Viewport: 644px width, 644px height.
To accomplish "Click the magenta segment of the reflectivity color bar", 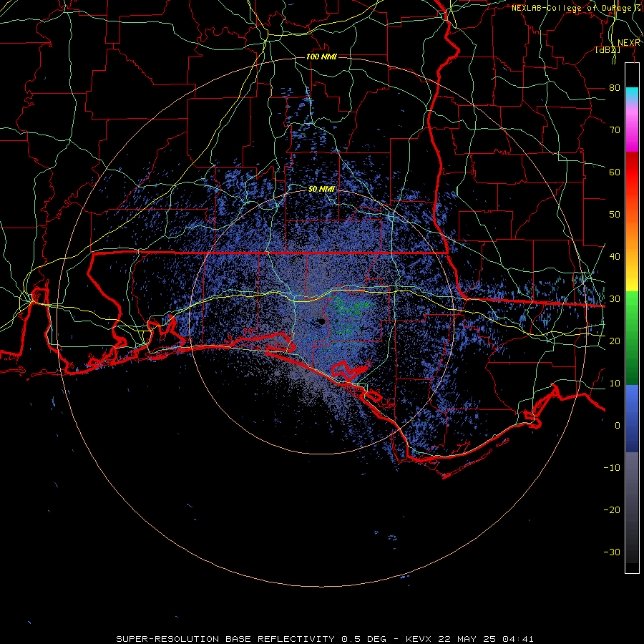I will click(x=632, y=127).
